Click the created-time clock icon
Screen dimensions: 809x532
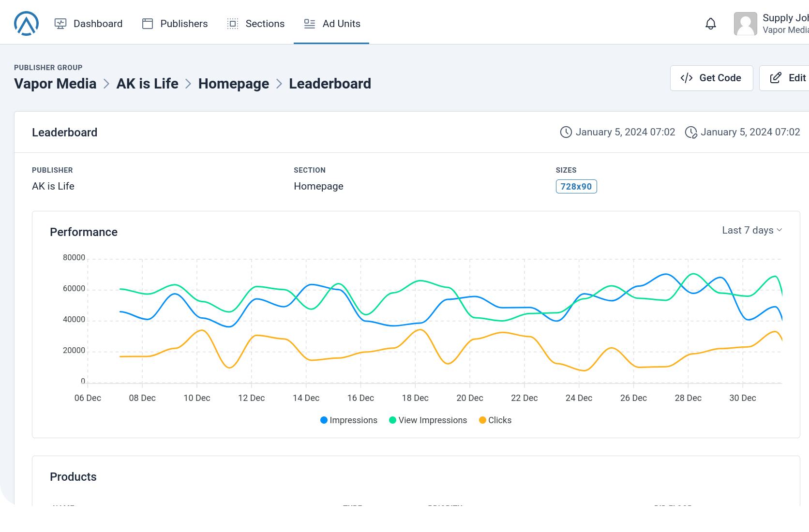(566, 132)
